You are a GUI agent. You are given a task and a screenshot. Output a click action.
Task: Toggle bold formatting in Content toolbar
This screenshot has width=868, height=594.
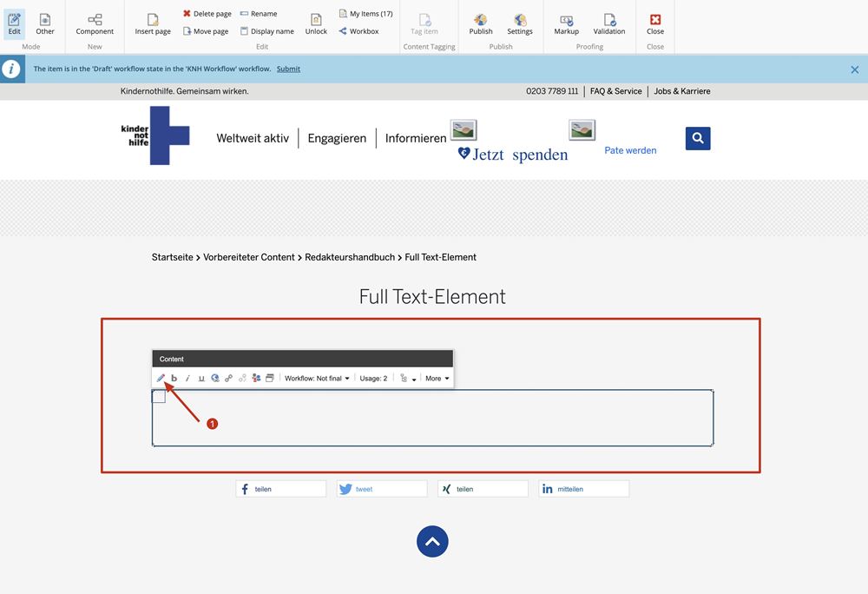click(x=174, y=379)
